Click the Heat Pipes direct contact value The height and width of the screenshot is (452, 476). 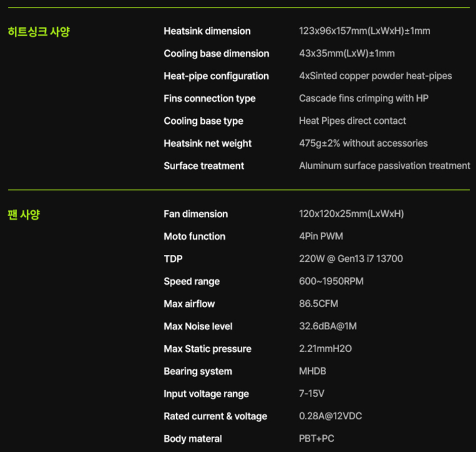pyautogui.click(x=352, y=121)
